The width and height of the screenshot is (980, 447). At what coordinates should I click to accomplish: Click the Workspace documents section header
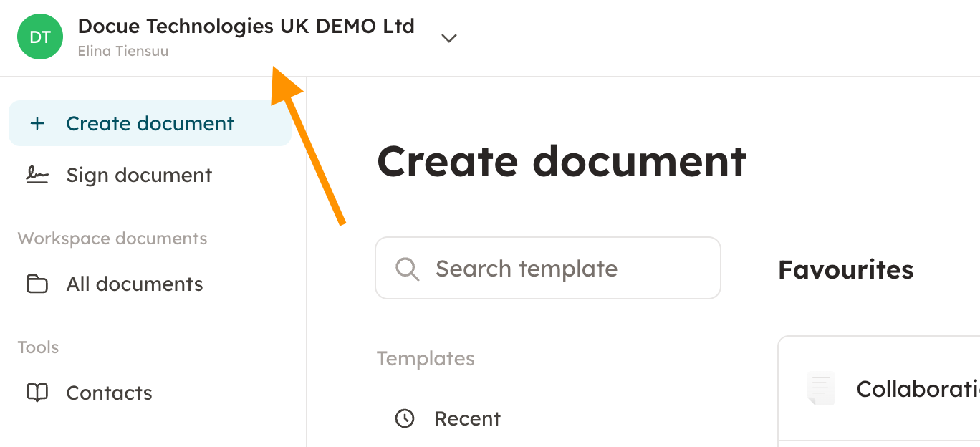coord(112,239)
